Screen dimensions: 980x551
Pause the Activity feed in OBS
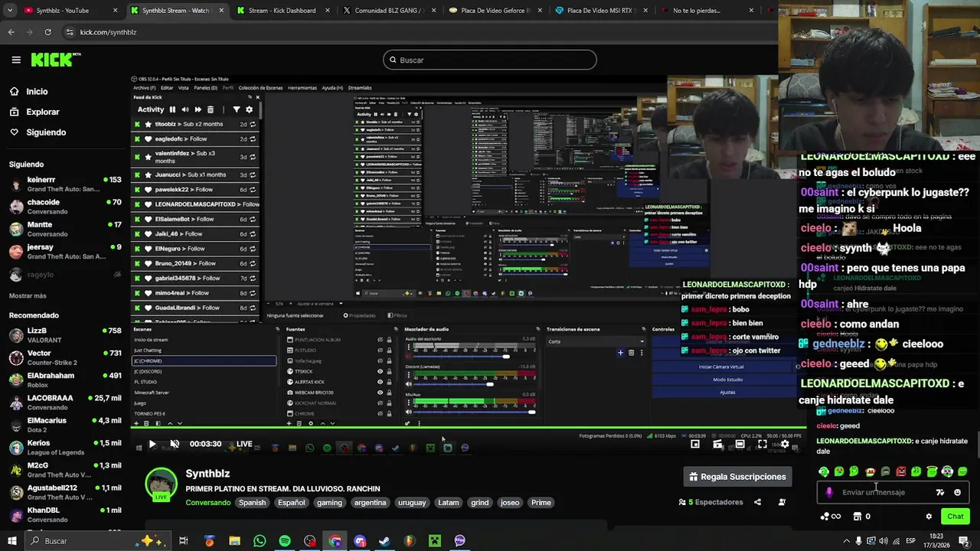click(172, 109)
